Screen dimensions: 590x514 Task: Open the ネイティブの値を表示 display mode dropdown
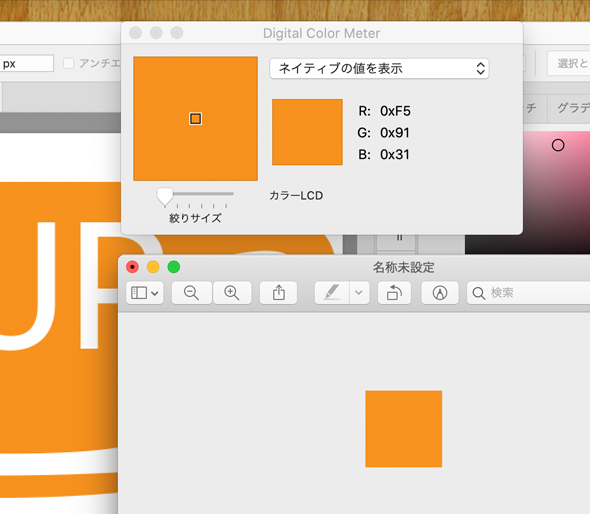[379, 68]
